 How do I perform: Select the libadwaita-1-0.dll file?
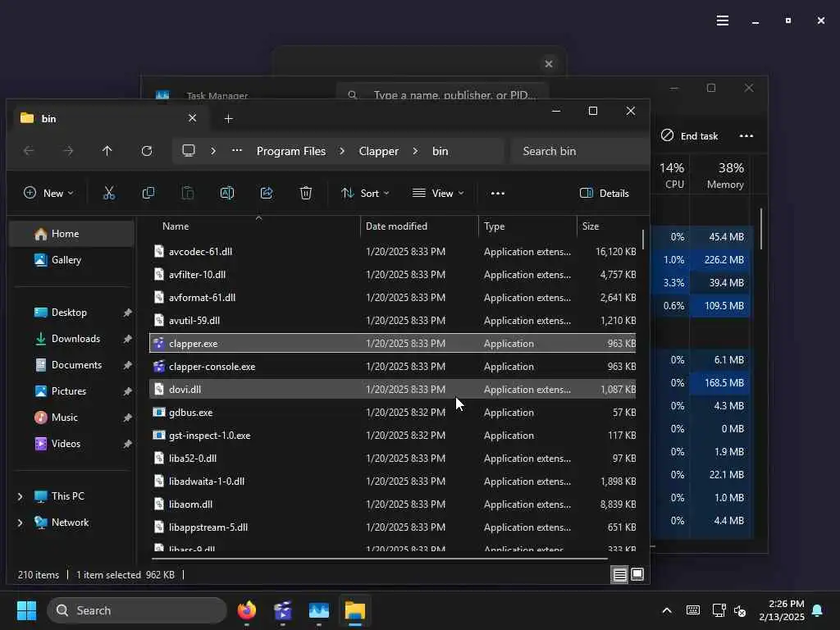pyautogui.click(x=392, y=482)
